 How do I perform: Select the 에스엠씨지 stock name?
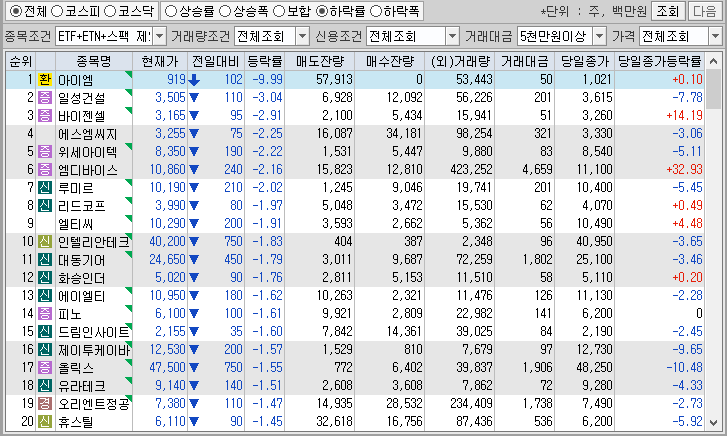point(88,134)
